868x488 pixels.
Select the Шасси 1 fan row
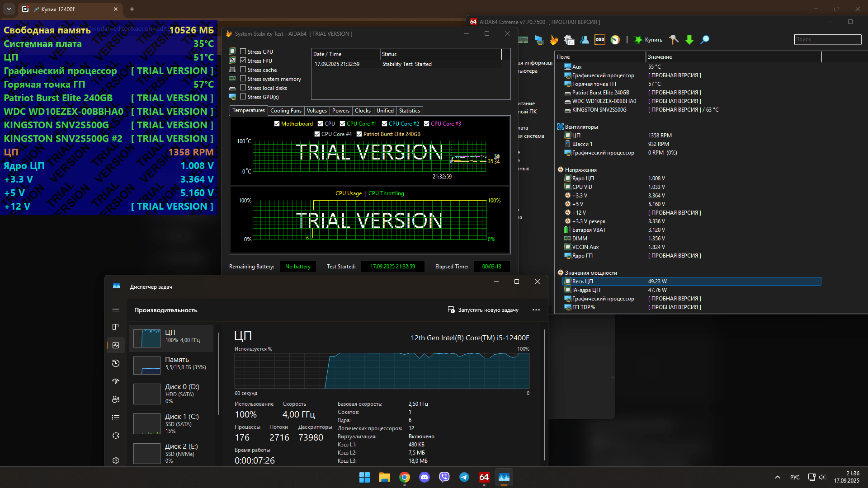point(692,144)
